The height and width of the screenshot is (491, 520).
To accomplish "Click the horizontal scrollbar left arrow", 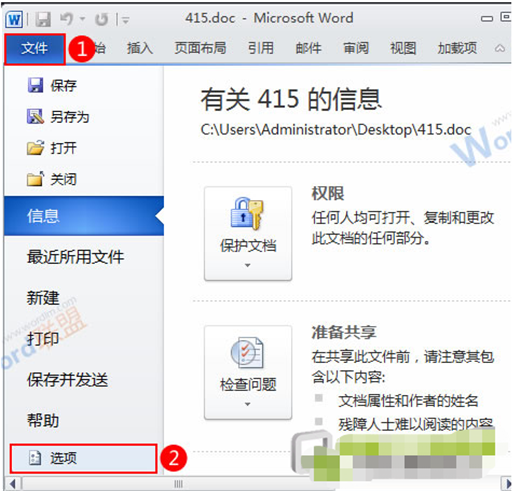I will 13,484.
